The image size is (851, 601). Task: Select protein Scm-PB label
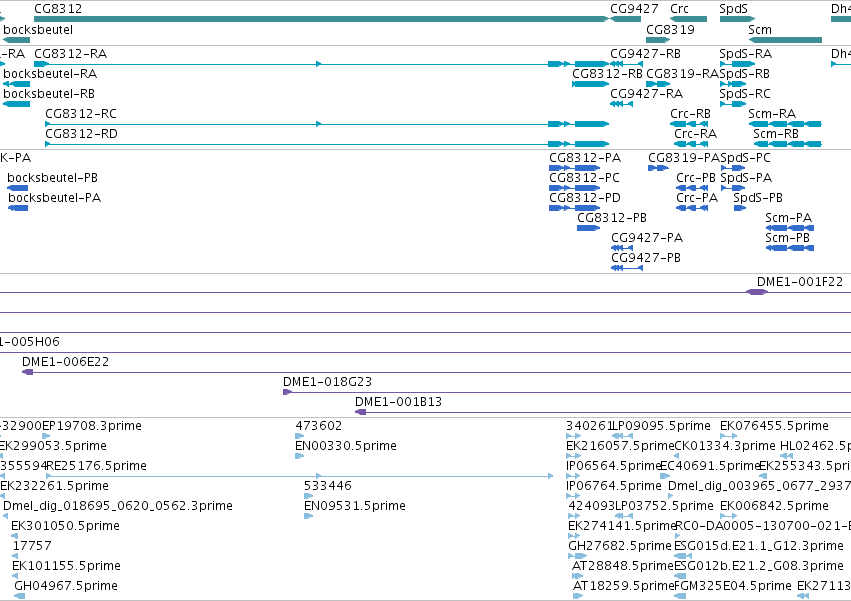coord(788,238)
